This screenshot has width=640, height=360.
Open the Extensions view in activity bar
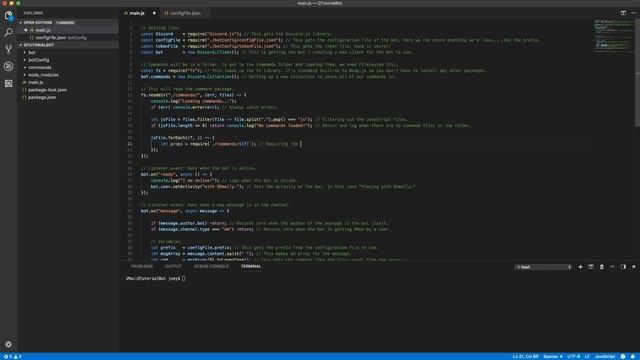9,83
